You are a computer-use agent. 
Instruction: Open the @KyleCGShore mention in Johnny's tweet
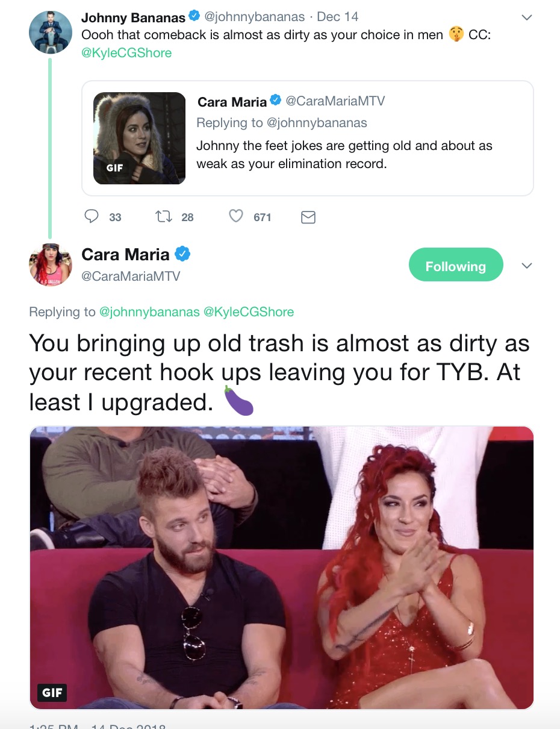pos(126,53)
